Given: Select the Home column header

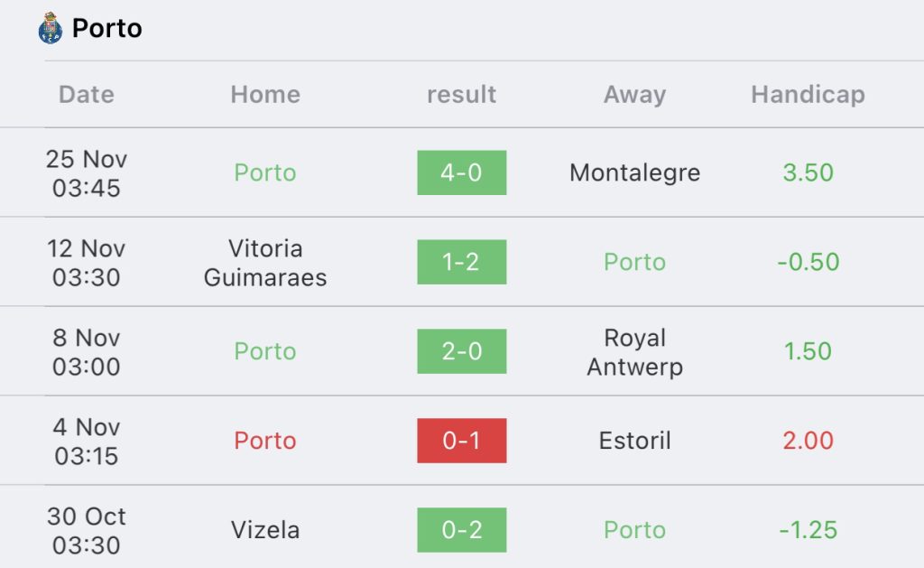Looking at the screenshot, I should point(265,95).
